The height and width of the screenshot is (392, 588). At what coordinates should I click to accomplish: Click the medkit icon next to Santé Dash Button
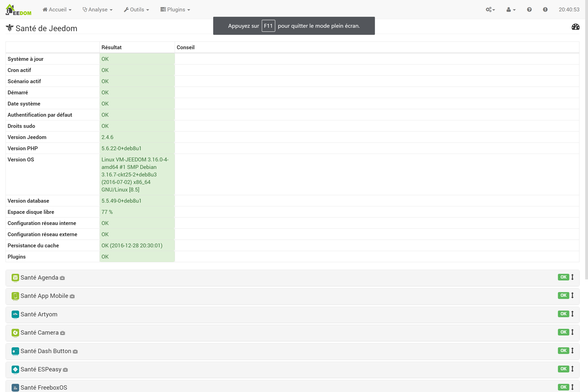(75, 352)
